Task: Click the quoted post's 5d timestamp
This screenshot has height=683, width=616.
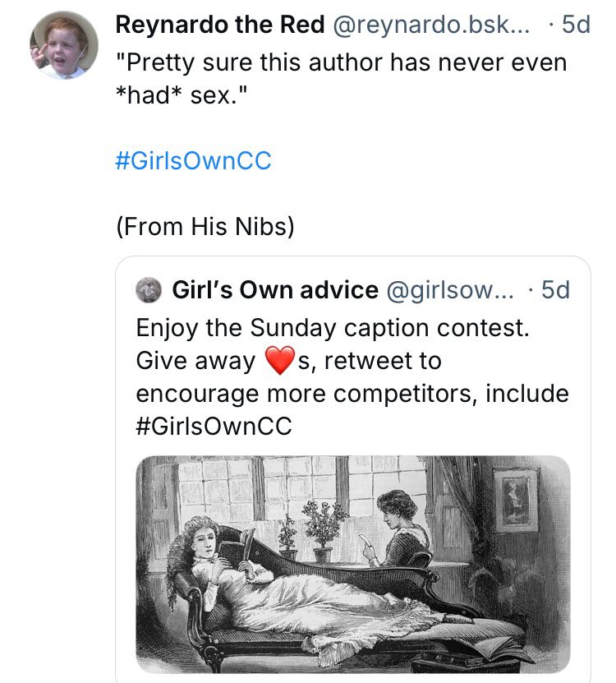Action: pos(554,290)
